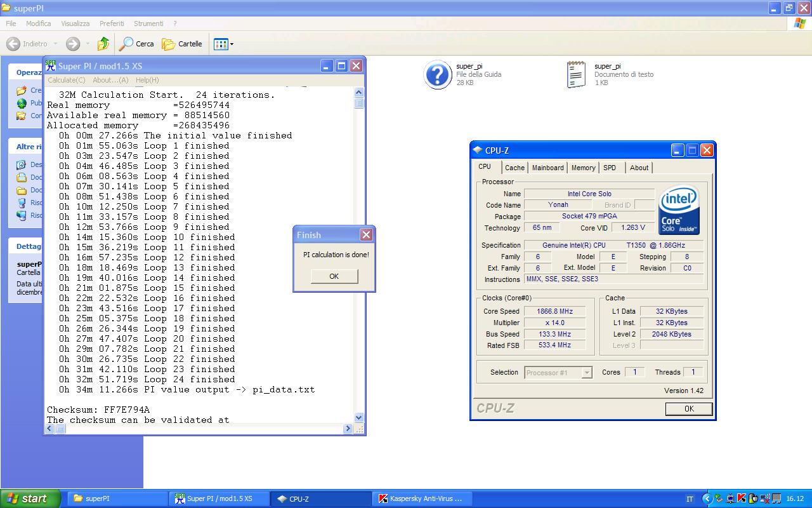Click the Cores count field in CPU-Z
This screenshot has height=508, width=812.
[x=634, y=372]
